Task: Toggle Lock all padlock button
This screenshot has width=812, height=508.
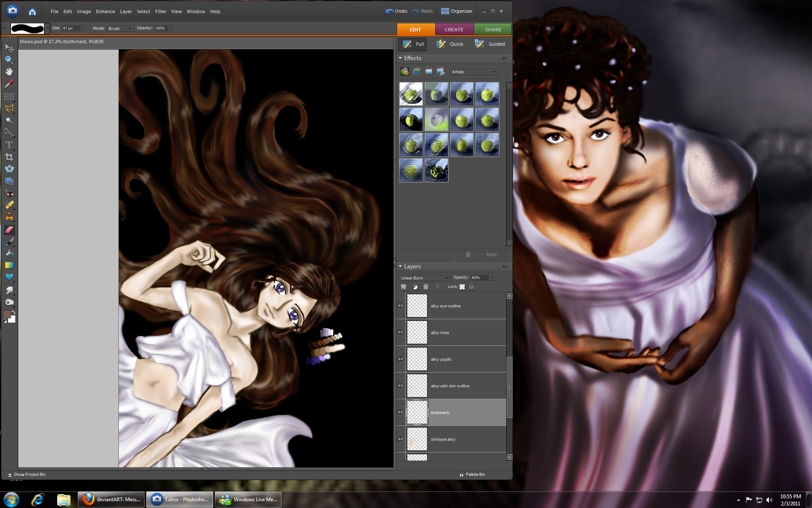Action: [x=472, y=287]
